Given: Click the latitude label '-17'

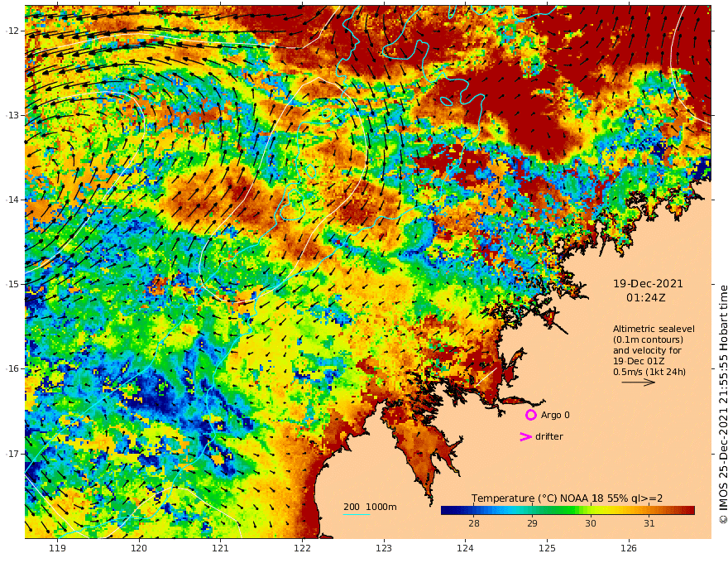Looking at the screenshot, I should point(12,454).
